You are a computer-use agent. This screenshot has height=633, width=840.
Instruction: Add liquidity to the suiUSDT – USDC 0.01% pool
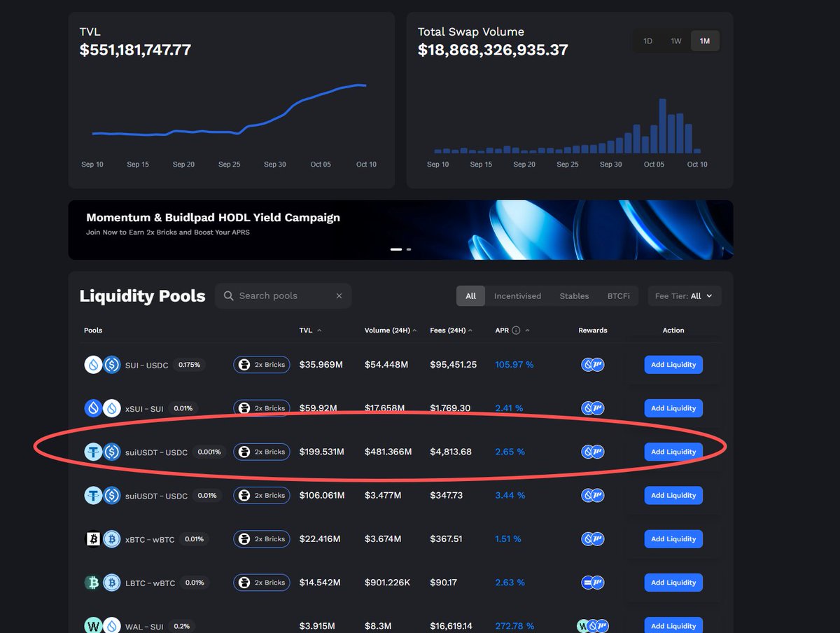tap(673, 496)
